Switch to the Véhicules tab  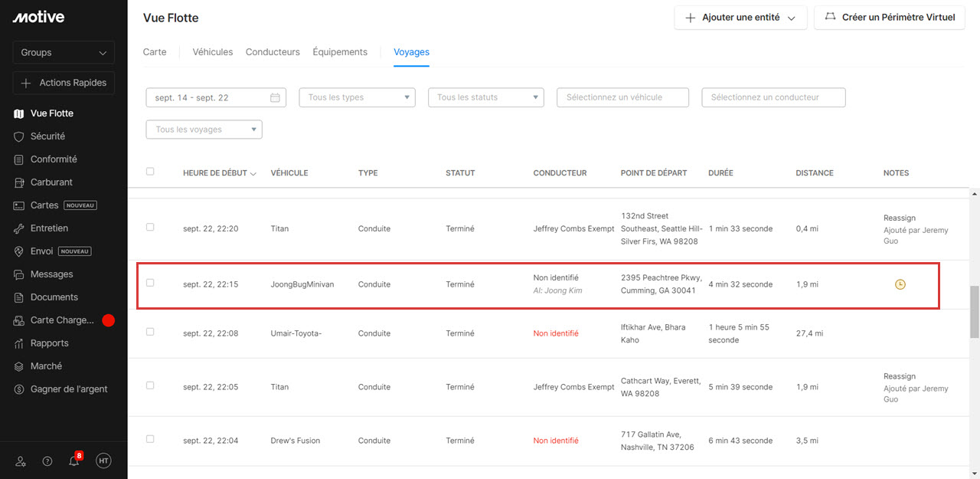pos(213,52)
